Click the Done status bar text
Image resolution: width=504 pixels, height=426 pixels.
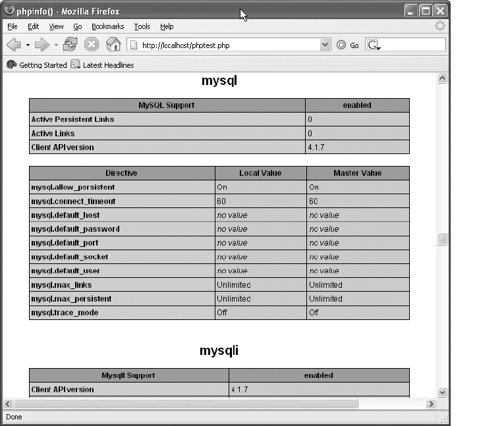click(14, 417)
